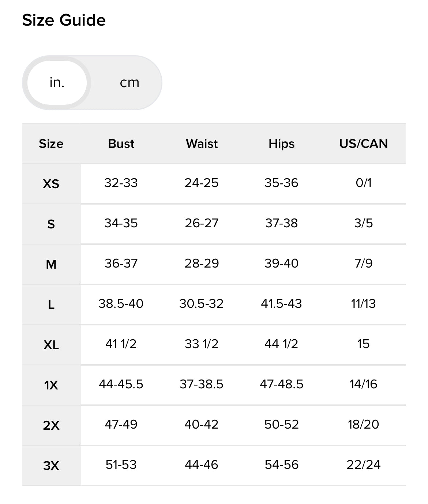Select the S size row label
The height and width of the screenshot is (504, 428).
point(51,224)
